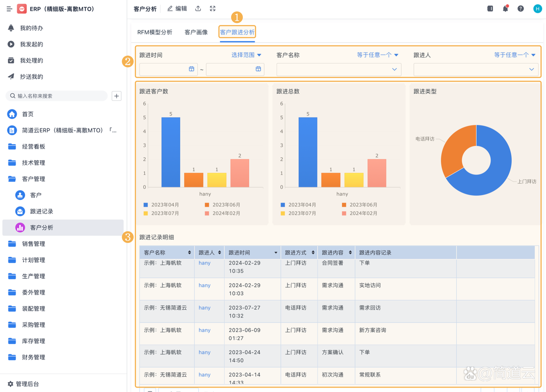Go to 首页 home icon
Image resolution: width=546 pixels, height=392 pixels.
[x=12, y=114]
